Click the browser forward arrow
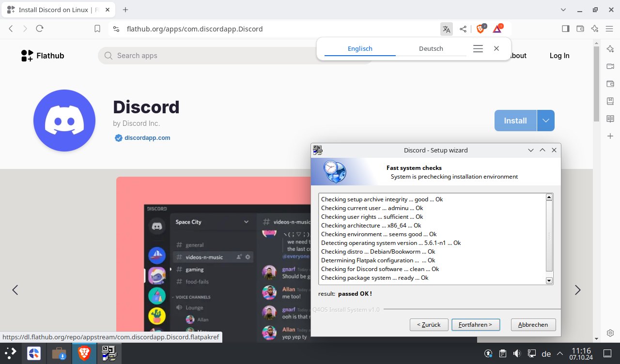Image resolution: width=620 pixels, height=364 pixels. click(x=25, y=29)
